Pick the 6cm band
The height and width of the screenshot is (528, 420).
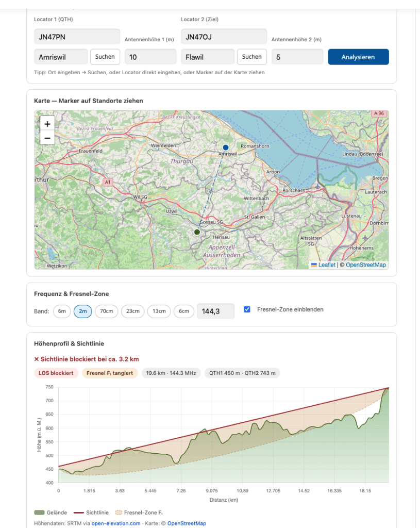(184, 311)
